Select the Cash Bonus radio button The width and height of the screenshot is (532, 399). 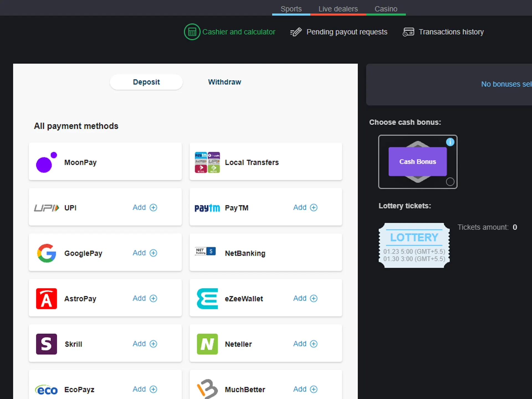[450, 182]
